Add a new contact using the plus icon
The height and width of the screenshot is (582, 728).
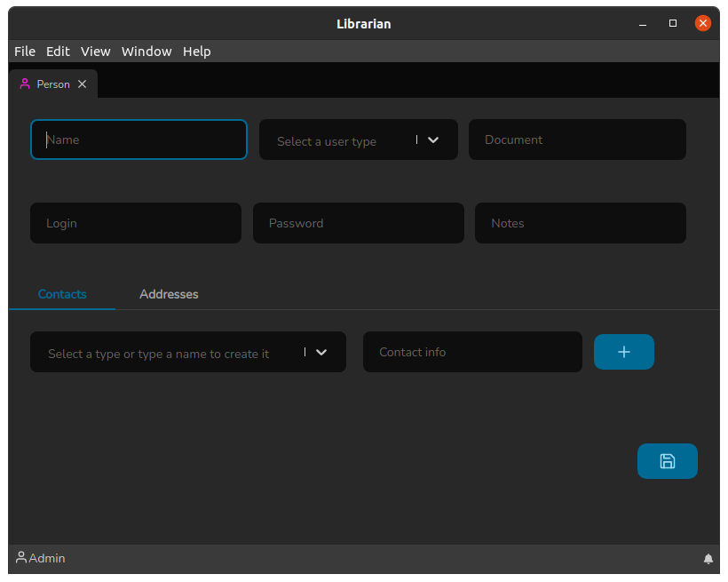click(x=623, y=352)
